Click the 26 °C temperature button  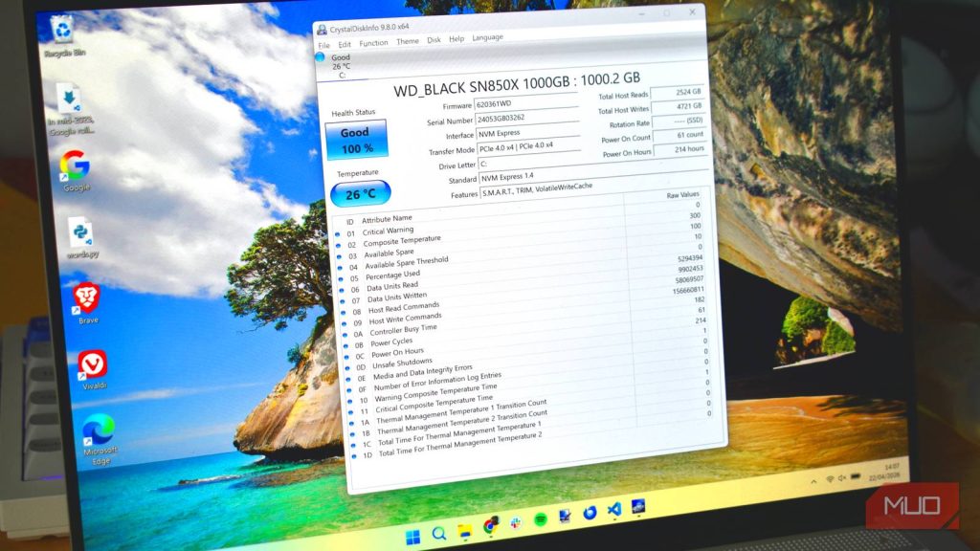361,194
